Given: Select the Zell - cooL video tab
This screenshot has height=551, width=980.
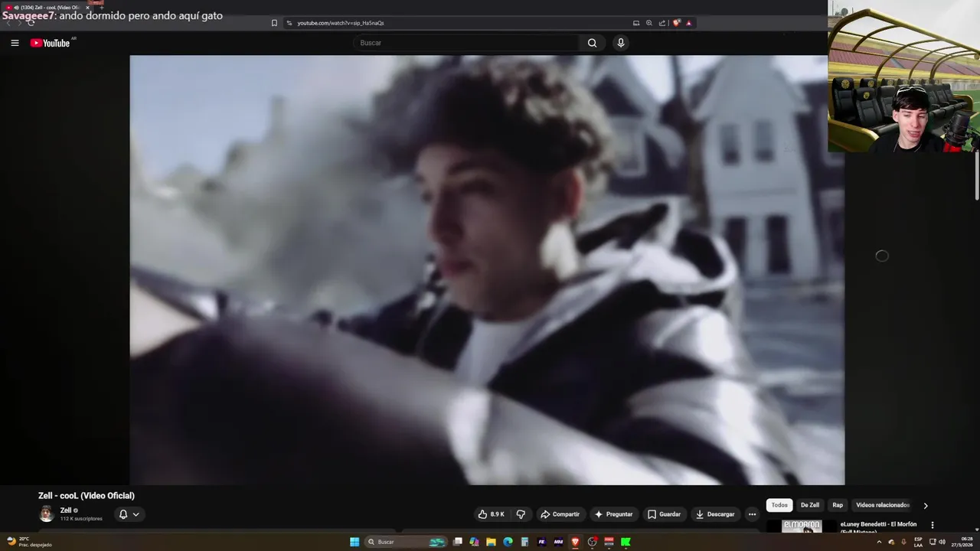Looking at the screenshot, I should (47, 8).
